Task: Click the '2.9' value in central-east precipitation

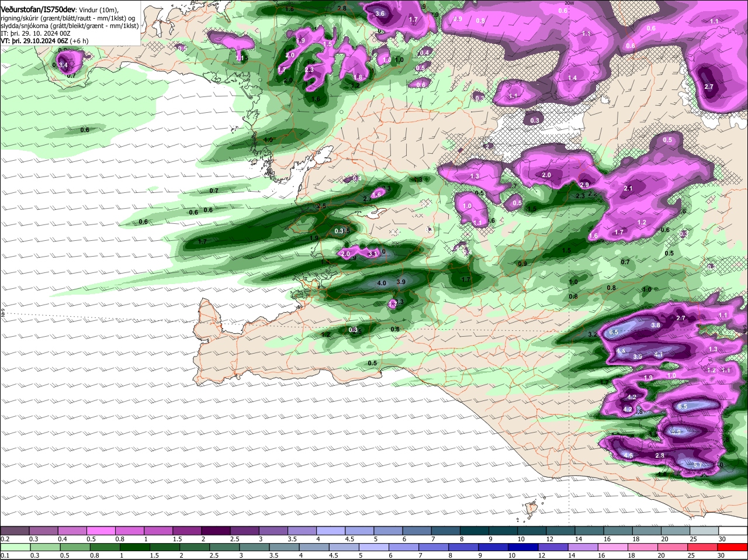Action: point(584,185)
